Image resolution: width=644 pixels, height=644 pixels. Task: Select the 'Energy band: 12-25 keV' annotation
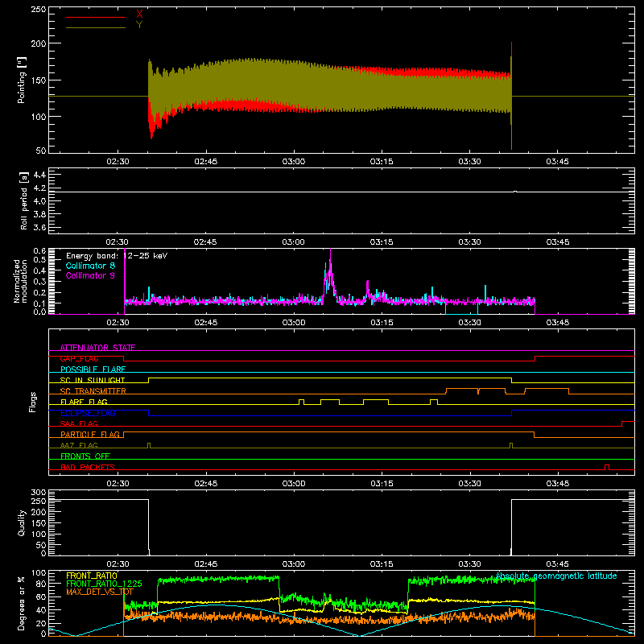coord(117,256)
